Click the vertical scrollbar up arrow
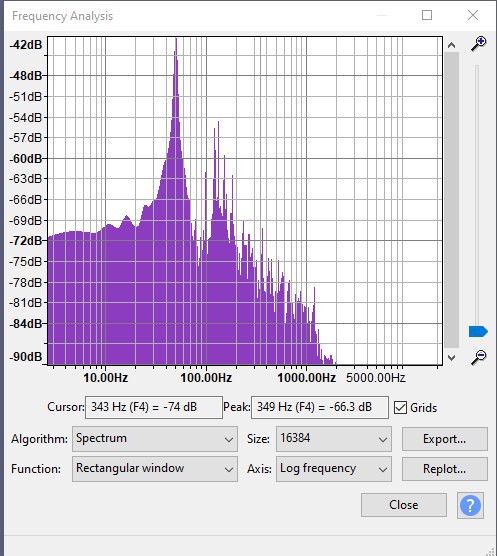Viewport: 497px width, 556px height. click(x=451, y=45)
